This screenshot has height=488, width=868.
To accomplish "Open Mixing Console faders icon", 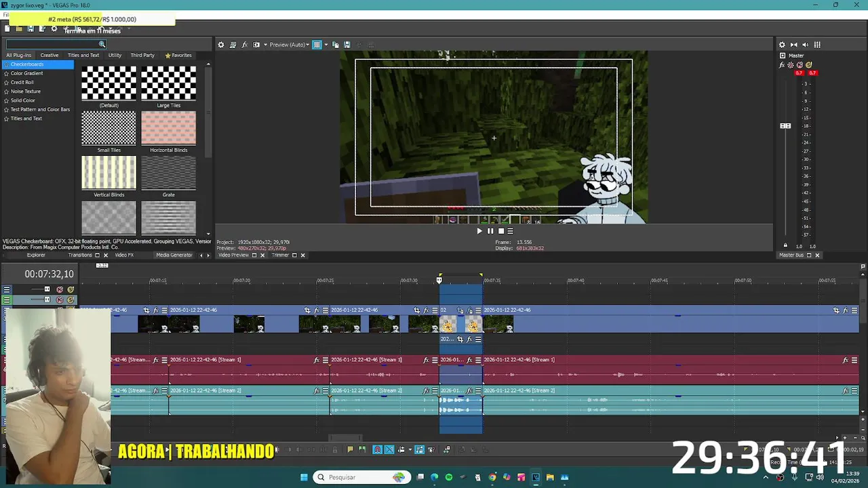I will (x=817, y=45).
